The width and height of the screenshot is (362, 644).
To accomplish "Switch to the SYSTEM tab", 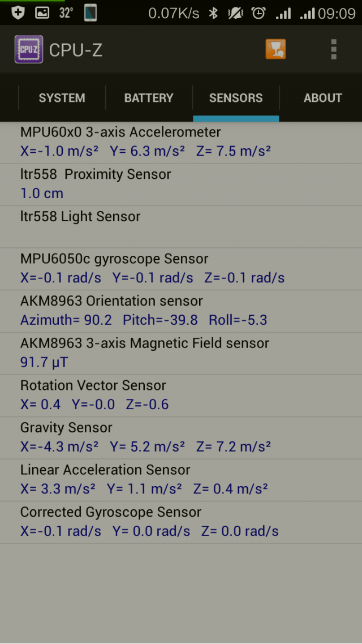I will tap(62, 98).
